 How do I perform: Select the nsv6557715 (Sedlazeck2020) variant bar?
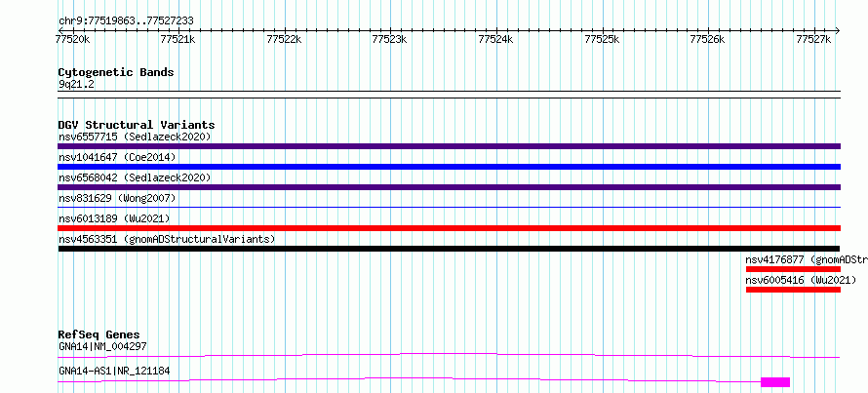tap(449, 146)
